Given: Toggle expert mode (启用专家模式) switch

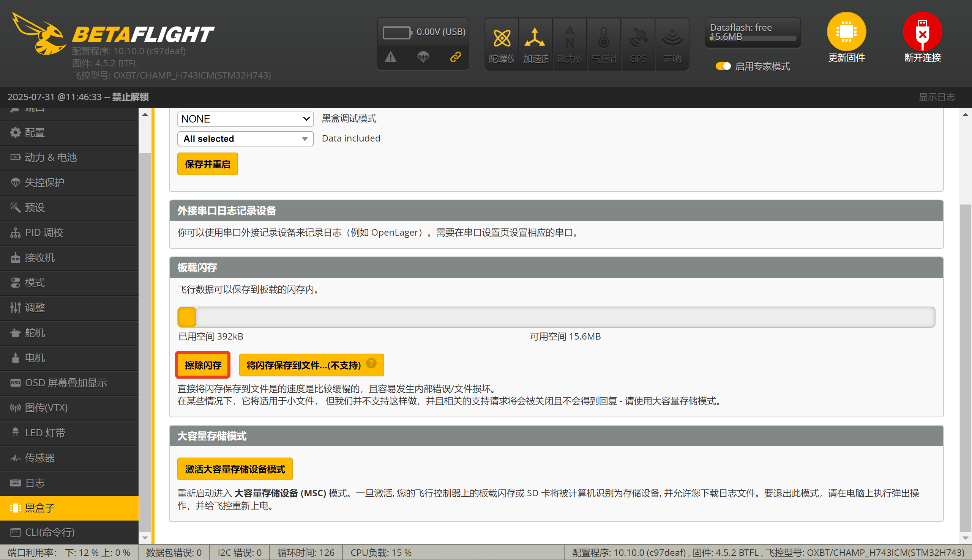Looking at the screenshot, I should coord(723,66).
